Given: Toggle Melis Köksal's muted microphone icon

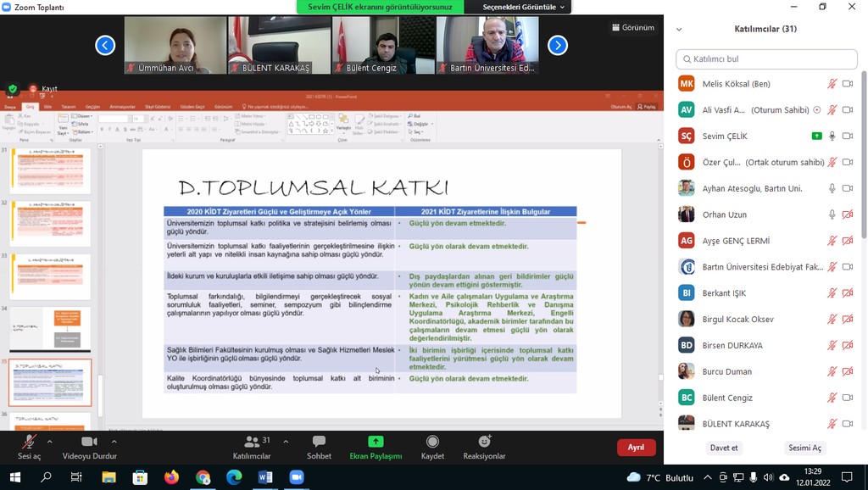Looking at the screenshot, I should pyautogui.click(x=832, y=84).
